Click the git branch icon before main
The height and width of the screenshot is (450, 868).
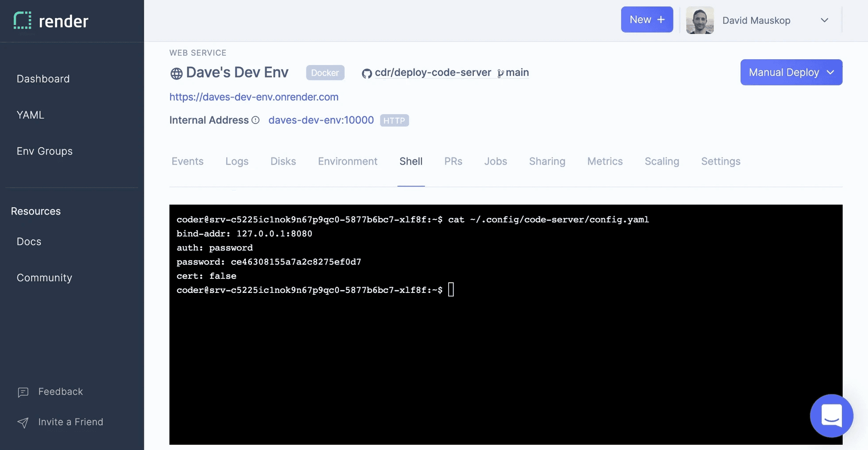click(500, 73)
